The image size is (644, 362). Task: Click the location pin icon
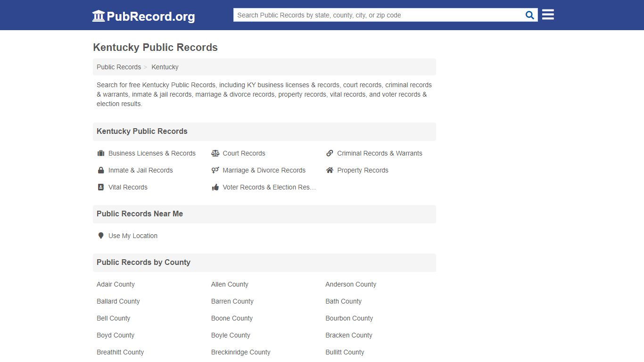point(100,236)
